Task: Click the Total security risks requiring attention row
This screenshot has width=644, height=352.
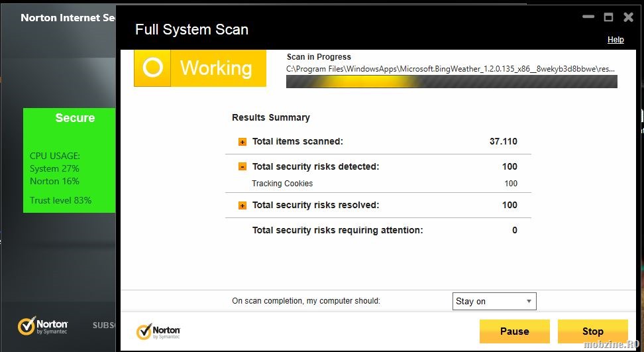Action: (x=337, y=231)
